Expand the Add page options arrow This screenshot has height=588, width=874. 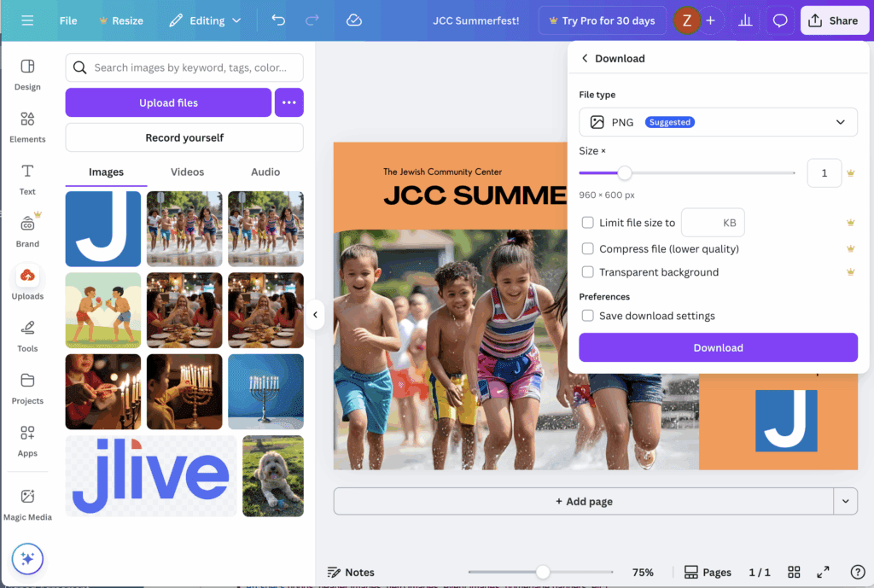(x=845, y=501)
